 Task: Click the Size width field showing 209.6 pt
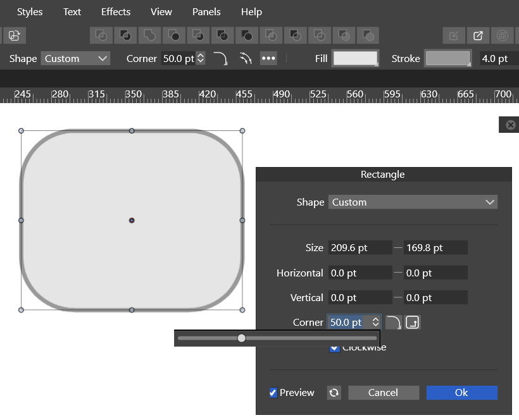359,248
